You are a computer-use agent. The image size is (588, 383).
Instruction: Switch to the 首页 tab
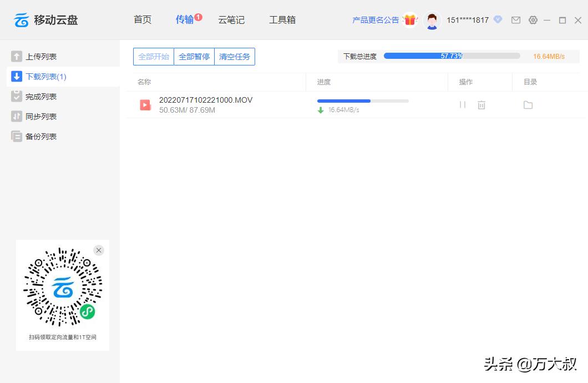click(x=142, y=19)
